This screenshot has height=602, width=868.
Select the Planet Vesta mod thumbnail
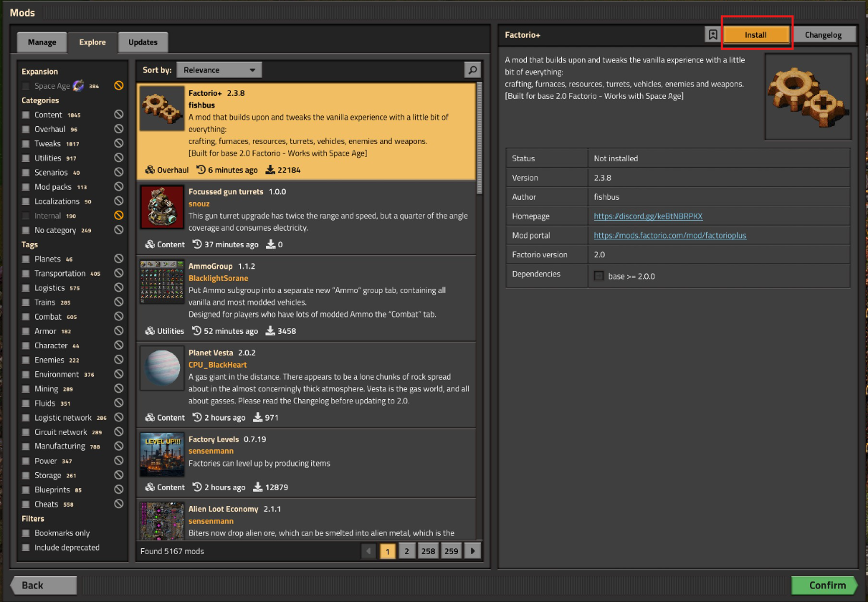pyautogui.click(x=161, y=368)
